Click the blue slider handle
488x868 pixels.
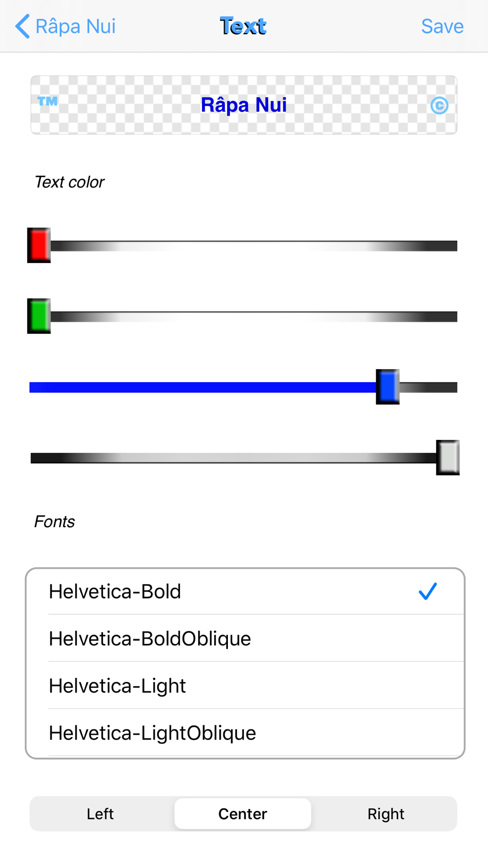coord(387,387)
